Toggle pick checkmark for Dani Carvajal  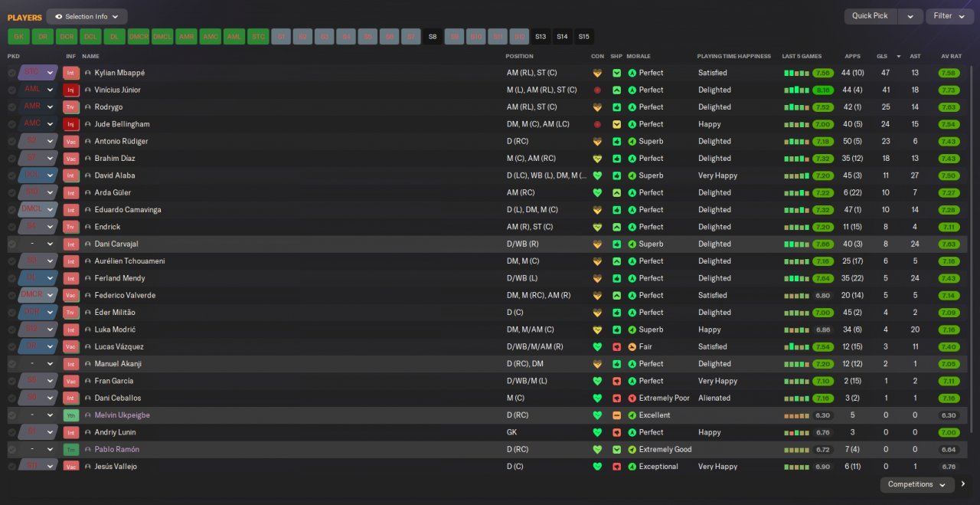pos(11,244)
